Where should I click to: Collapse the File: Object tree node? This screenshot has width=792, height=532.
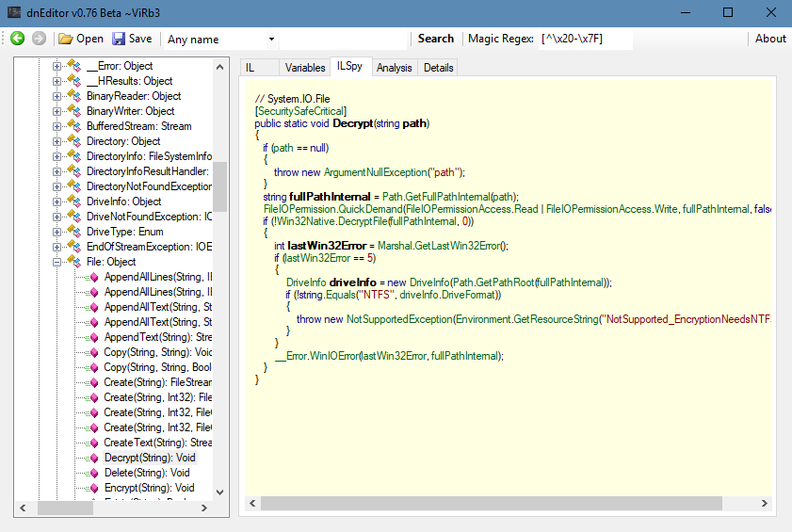coord(57,262)
